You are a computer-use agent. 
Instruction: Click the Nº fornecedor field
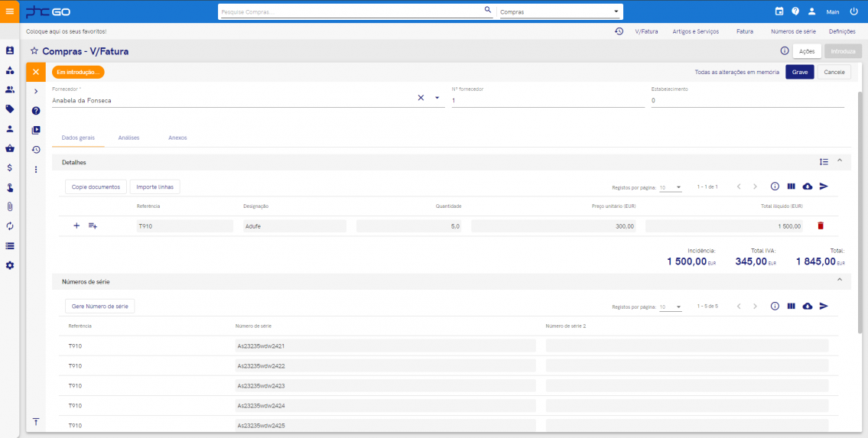pos(548,101)
